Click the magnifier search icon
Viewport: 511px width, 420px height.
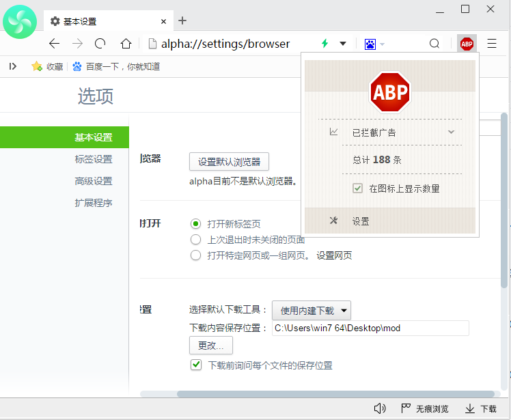tap(434, 43)
